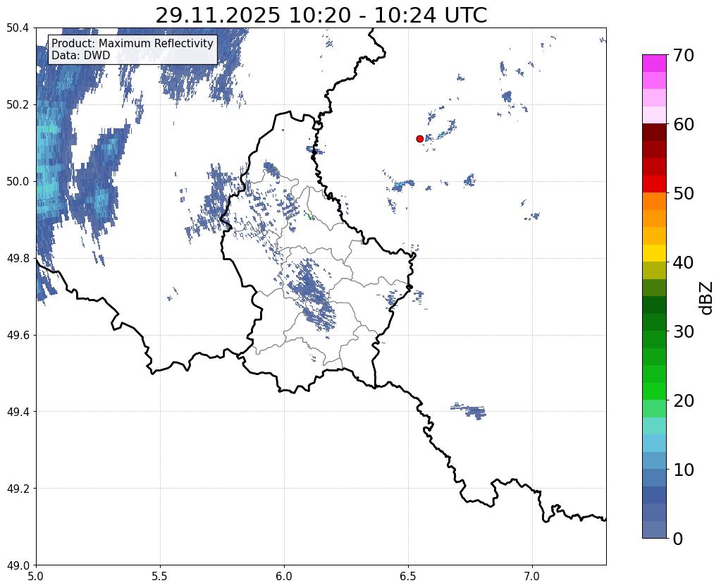Screen dimensions: 721x588
Task: Click the 'Data: DWD' label
Action: [x=81, y=56]
